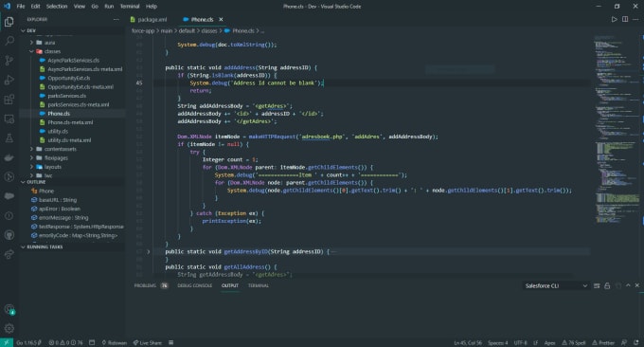
Task: Open the Remote Explorer view
Action: pos(9,119)
